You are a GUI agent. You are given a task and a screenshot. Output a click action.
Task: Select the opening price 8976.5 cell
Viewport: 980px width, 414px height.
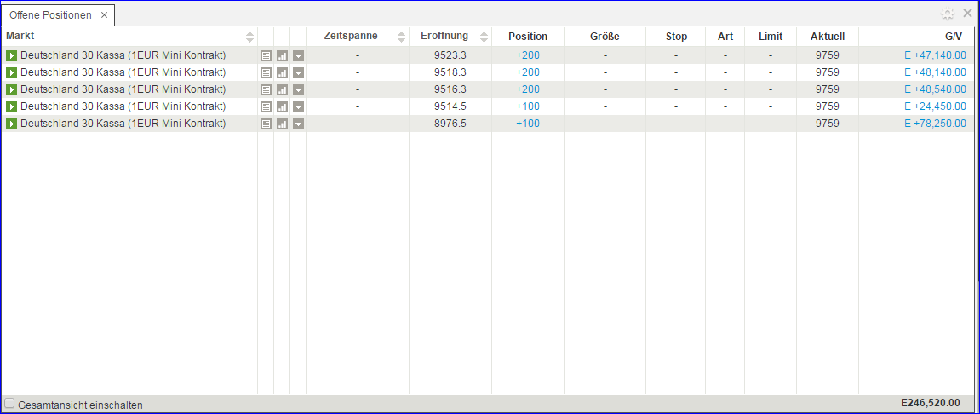(450, 124)
